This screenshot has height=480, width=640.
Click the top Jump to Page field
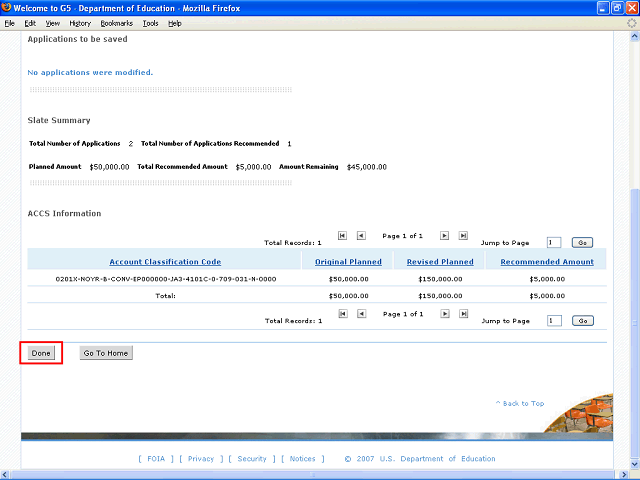pyautogui.click(x=554, y=242)
